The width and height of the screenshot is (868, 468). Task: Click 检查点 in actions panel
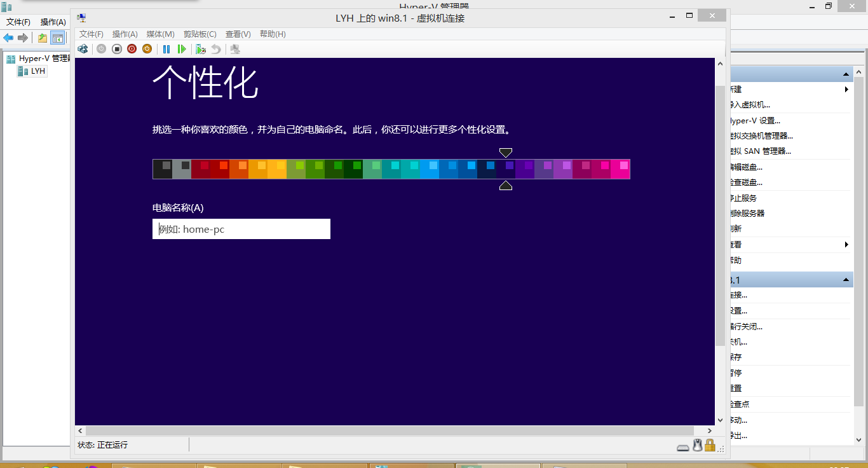740,404
